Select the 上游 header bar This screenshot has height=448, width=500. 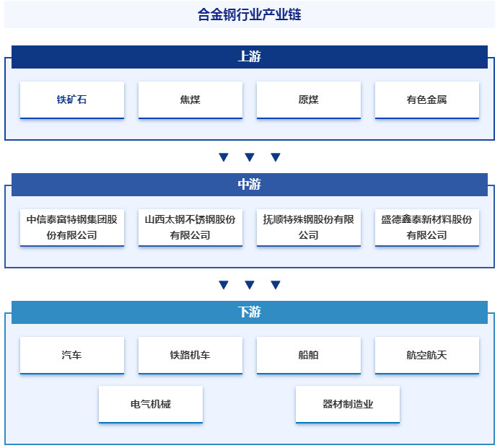coord(250,57)
